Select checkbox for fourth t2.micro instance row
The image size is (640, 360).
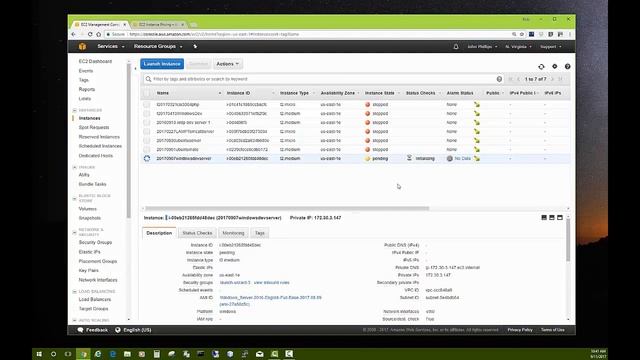pyautogui.click(x=147, y=131)
